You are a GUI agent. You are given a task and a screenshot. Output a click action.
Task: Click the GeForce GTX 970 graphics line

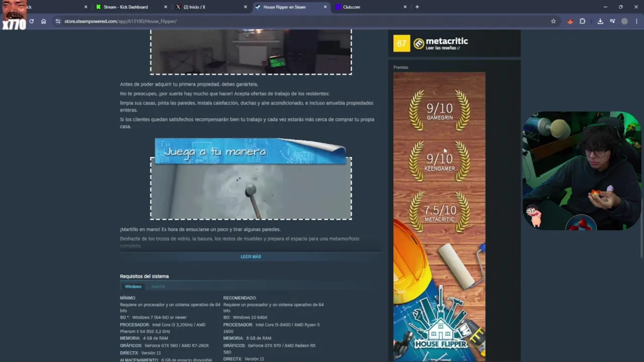coord(270,349)
